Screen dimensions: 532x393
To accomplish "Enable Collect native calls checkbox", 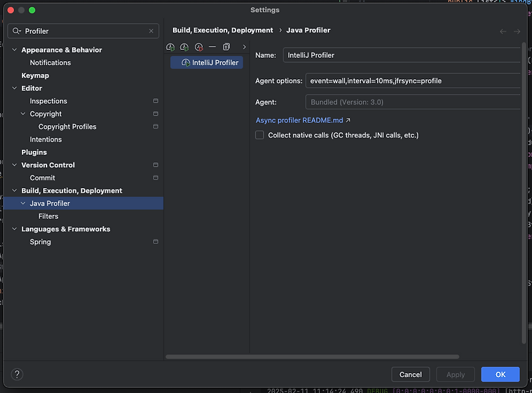I will tap(260, 135).
